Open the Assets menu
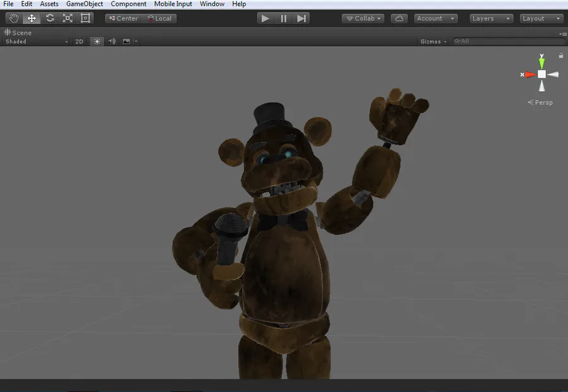 click(49, 4)
